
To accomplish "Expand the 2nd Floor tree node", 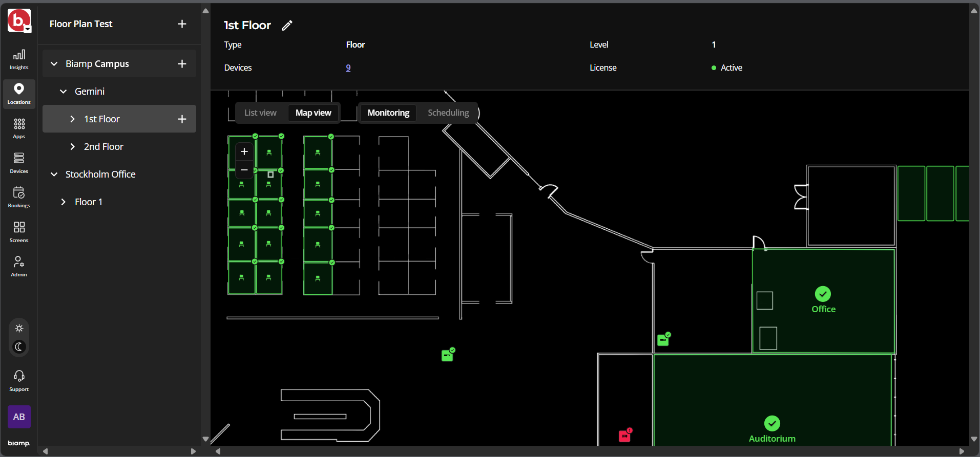I will pyautogui.click(x=72, y=147).
